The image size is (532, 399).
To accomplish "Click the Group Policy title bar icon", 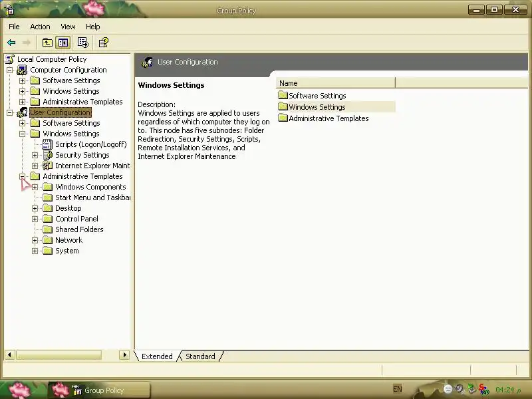I will [9, 11].
